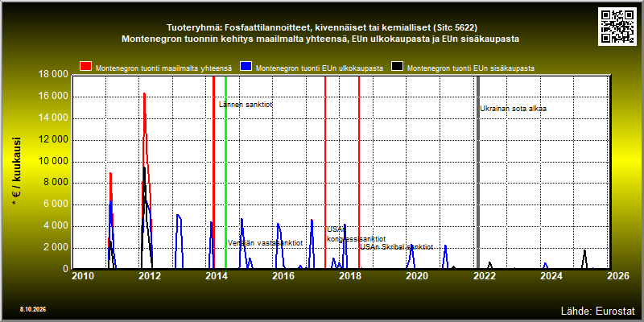The image size is (644, 322).
Task: Click the red 9 000 peak in late 2010
Action: click(x=110, y=173)
